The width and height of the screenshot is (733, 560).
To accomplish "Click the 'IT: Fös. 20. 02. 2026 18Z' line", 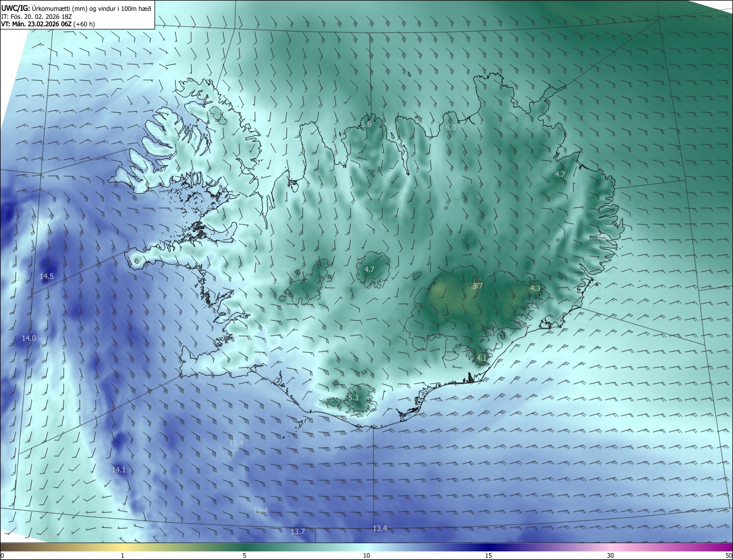I will click(x=36, y=17).
